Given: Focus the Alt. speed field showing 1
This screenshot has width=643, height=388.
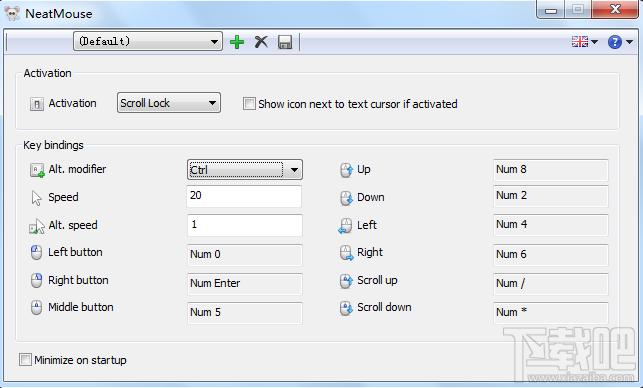Looking at the screenshot, I should [x=244, y=225].
